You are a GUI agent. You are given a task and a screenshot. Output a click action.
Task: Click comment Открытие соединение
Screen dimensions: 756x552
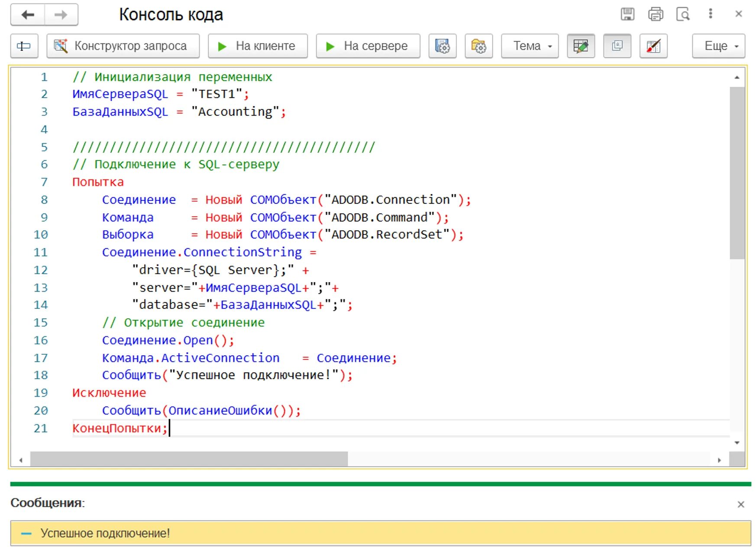pos(183,322)
